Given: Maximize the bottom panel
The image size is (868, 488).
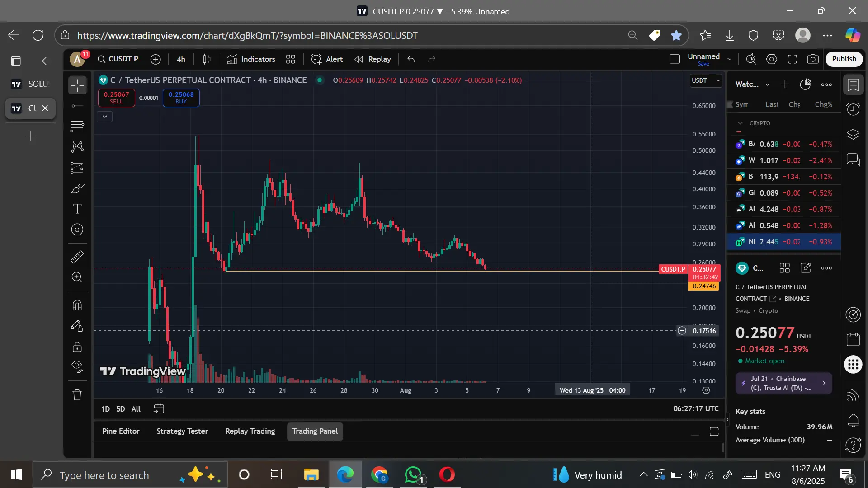Looking at the screenshot, I should [714, 432].
